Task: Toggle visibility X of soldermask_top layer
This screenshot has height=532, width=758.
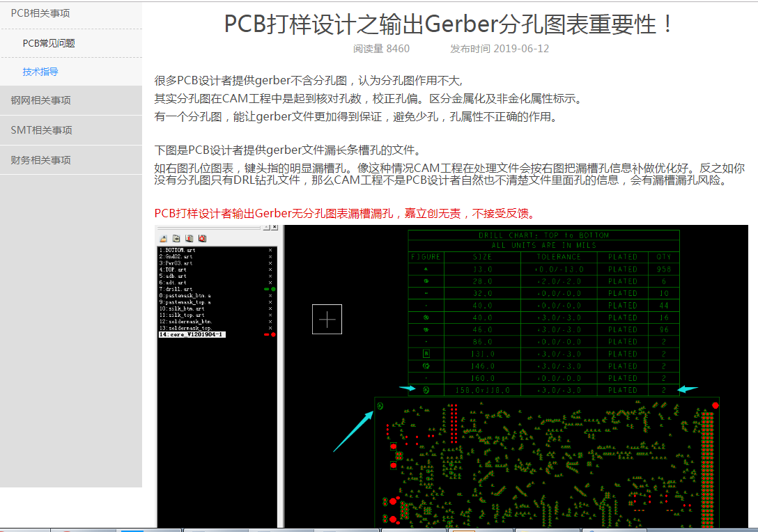Action: pyautogui.click(x=270, y=328)
